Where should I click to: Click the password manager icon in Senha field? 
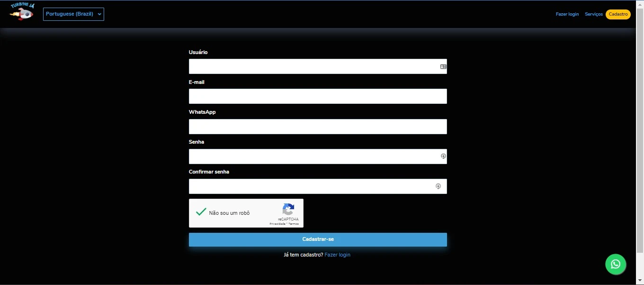tap(443, 156)
